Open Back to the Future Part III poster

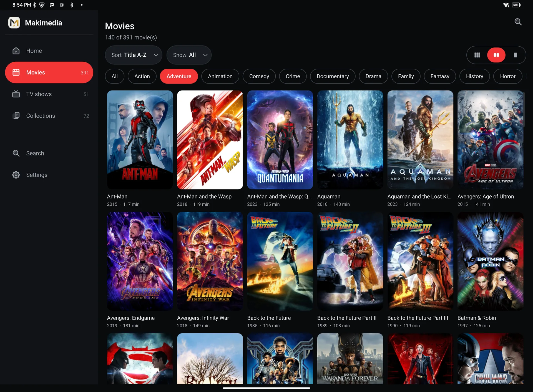420,261
